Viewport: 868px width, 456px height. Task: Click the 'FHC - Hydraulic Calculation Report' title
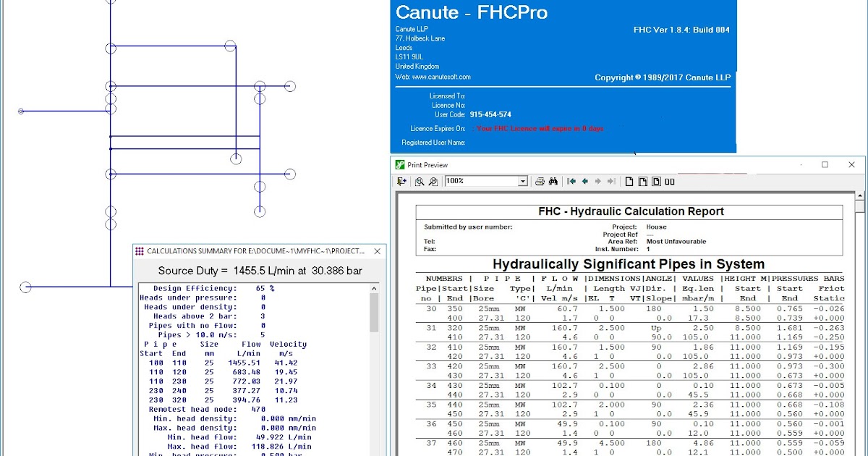(x=631, y=211)
